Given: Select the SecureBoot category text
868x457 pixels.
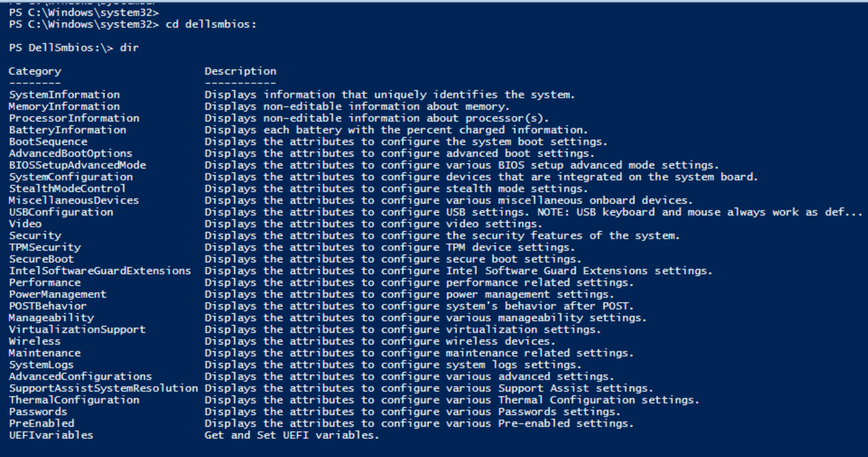Looking at the screenshot, I should [x=42, y=259].
